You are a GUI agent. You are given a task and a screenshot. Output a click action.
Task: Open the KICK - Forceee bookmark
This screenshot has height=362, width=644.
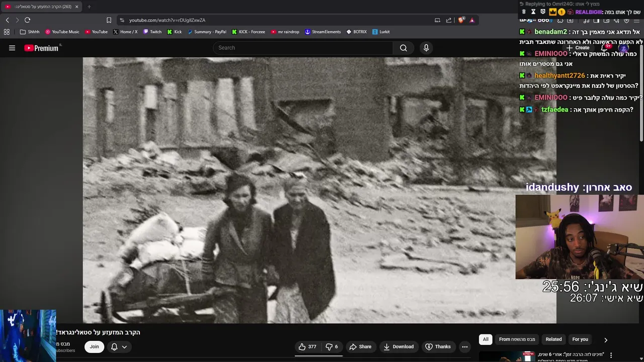tap(248, 32)
